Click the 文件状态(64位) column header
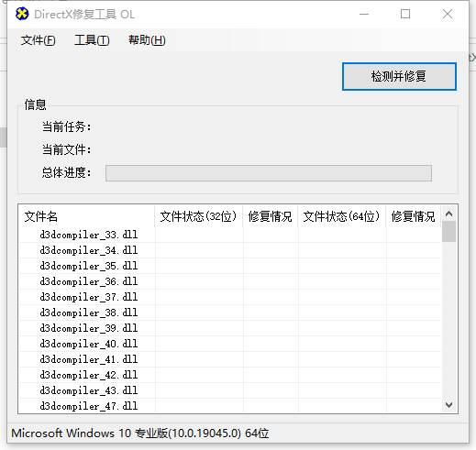This screenshot has height=450, width=476. (342, 216)
